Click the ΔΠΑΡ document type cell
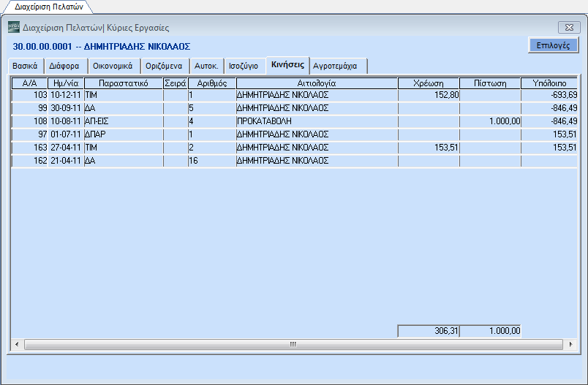The height and width of the screenshot is (385, 588). [124, 134]
